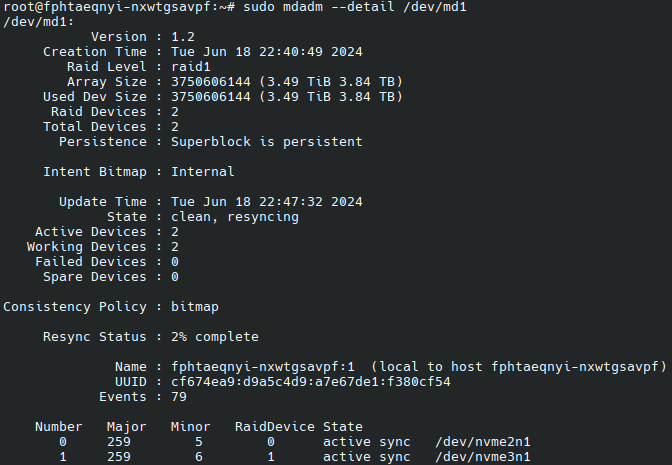The height and width of the screenshot is (465, 672).
Task: Click Superblock is persistent text
Action: pos(267,142)
